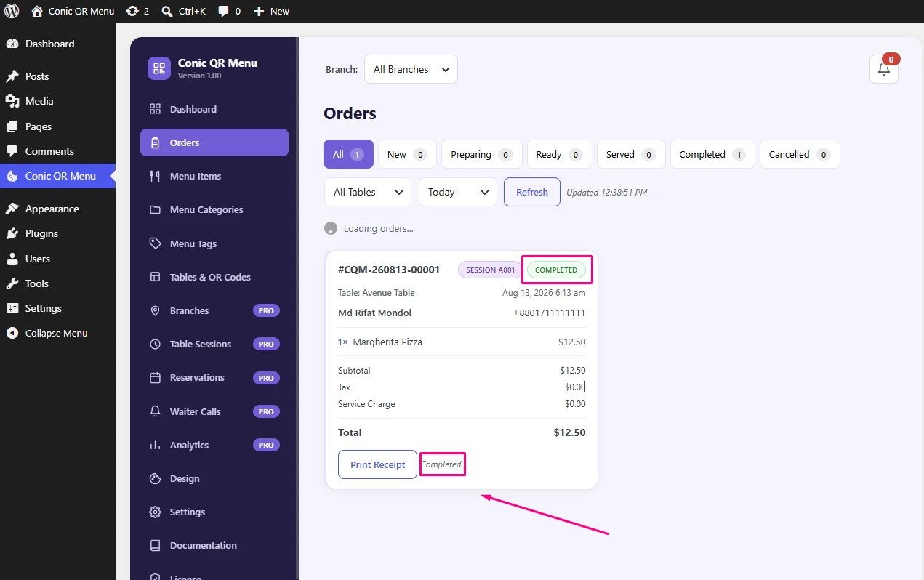The width and height of the screenshot is (924, 580).
Task: Click the Menu Categories folder icon
Action: [155, 209]
